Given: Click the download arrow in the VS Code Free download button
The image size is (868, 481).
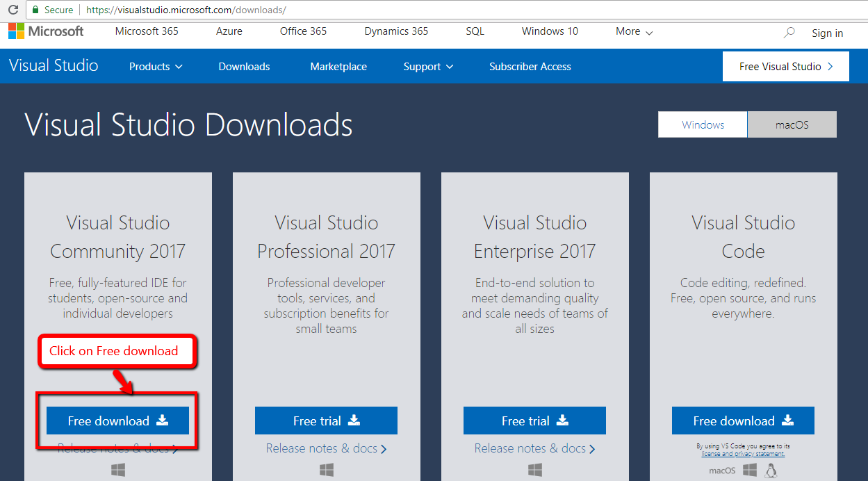Looking at the screenshot, I should (786, 421).
